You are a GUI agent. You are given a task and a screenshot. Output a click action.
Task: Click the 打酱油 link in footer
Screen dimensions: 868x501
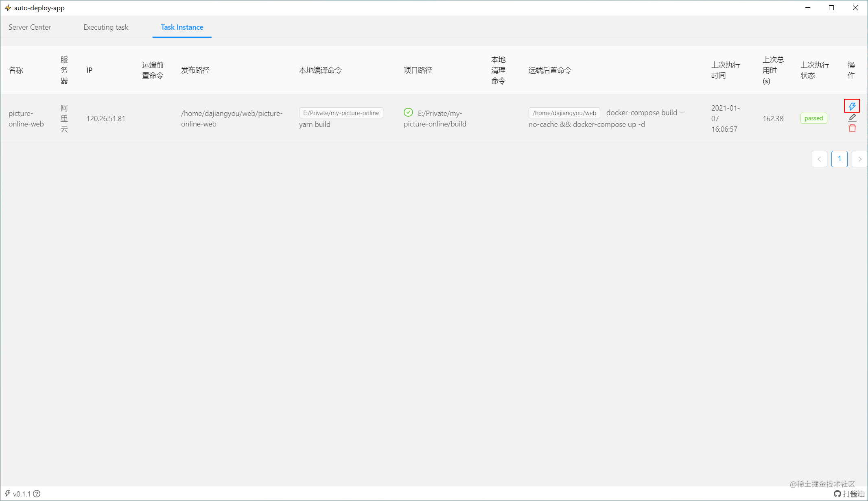tap(853, 494)
